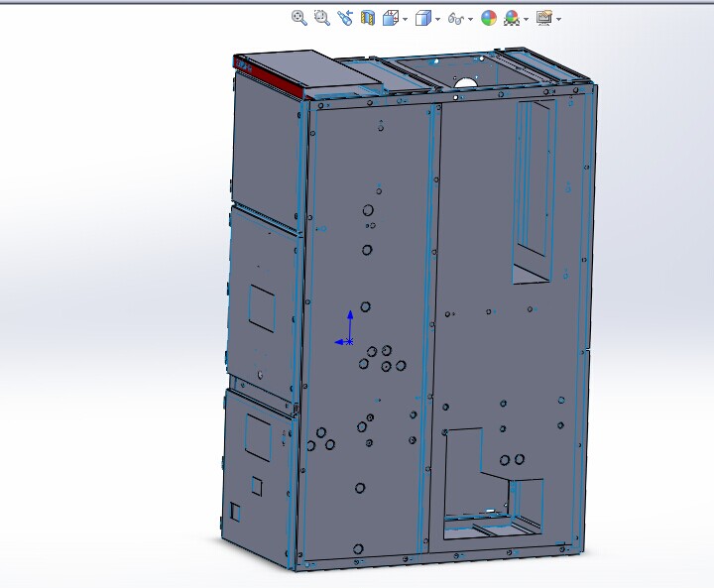Expand the Display Style dropdown arrow
Screen dimensions: 714x588
coord(438,19)
